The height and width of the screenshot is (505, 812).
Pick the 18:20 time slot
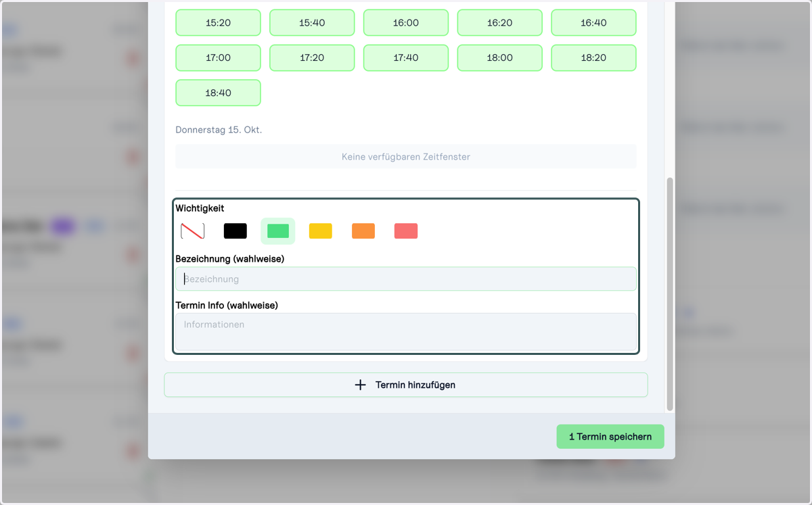tap(593, 57)
